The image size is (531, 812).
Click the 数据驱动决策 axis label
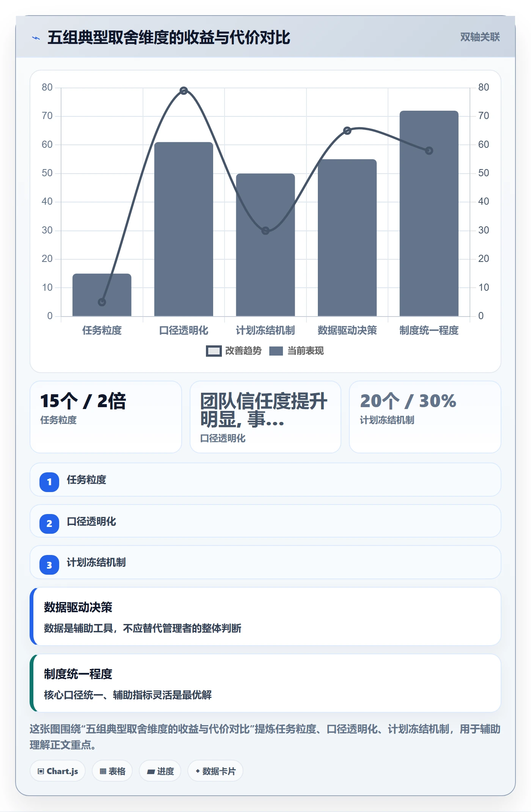coord(347,330)
